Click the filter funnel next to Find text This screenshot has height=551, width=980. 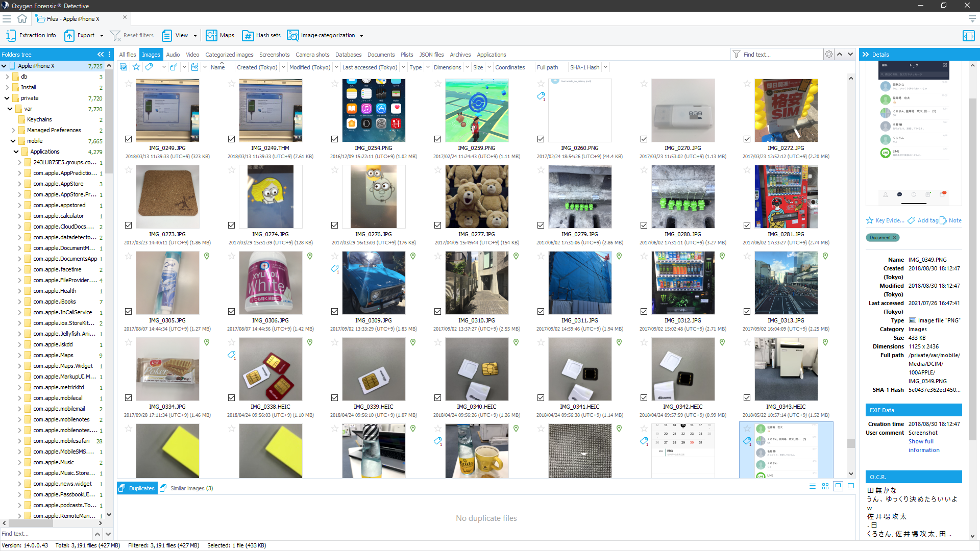click(x=736, y=55)
